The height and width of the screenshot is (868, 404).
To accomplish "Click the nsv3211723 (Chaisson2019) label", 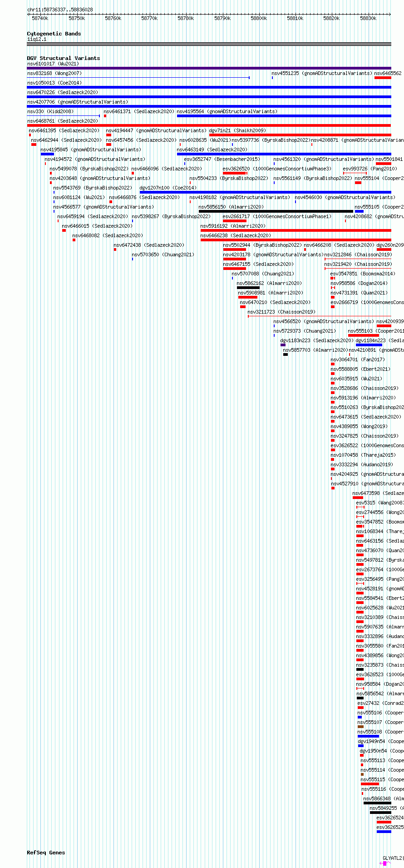I will [x=281, y=312].
